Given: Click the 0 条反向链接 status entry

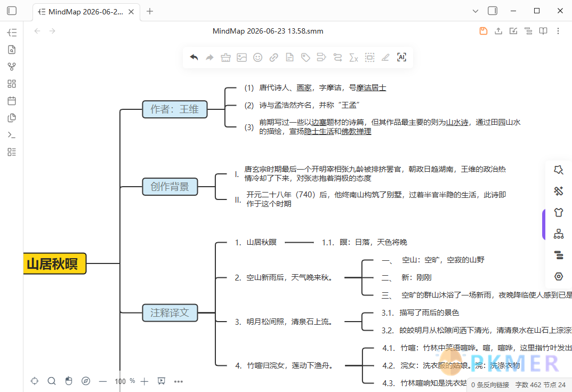Looking at the screenshot, I should (490, 385).
